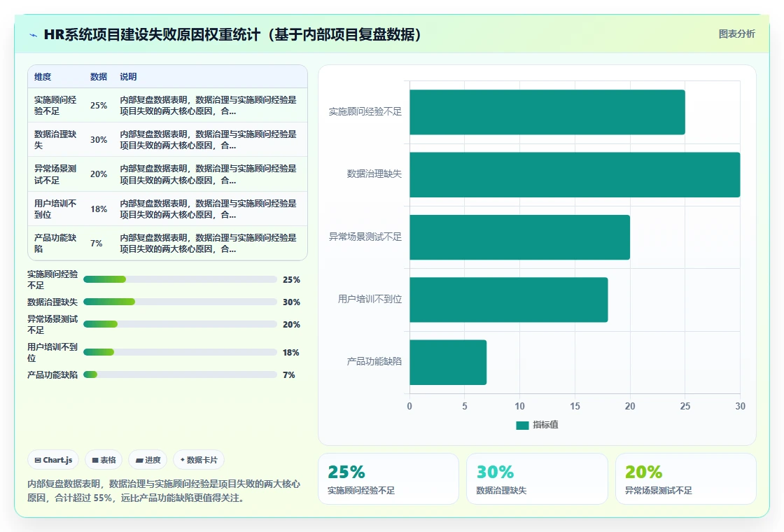Viewport: 784px width, 532px height.
Task: Select the 实施顾问经验不足 table row name cell
Action: [55, 106]
